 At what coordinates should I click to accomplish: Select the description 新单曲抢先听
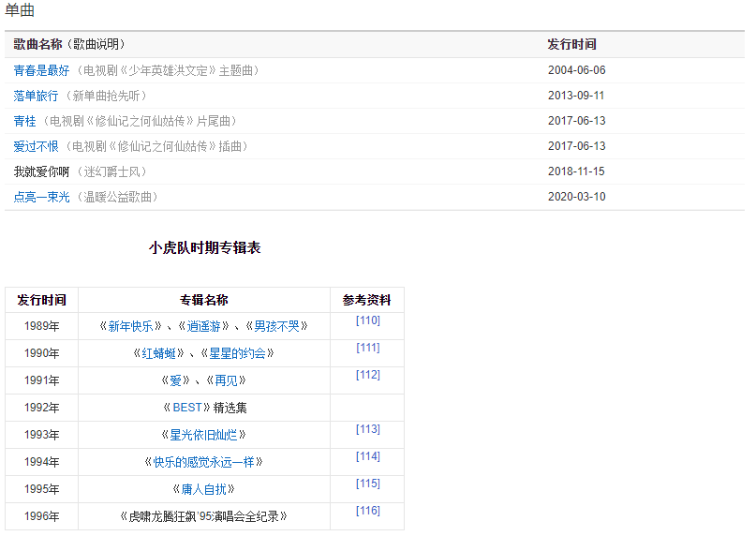[106, 96]
